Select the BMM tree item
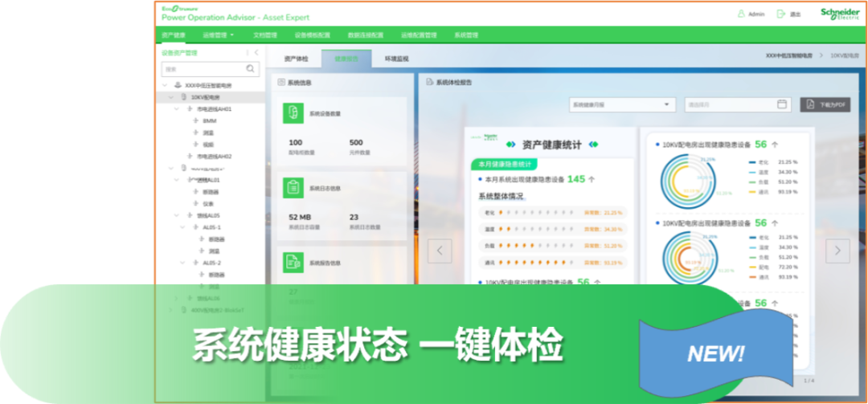Image resolution: width=868 pixels, height=404 pixels. pyautogui.click(x=209, y=120)
